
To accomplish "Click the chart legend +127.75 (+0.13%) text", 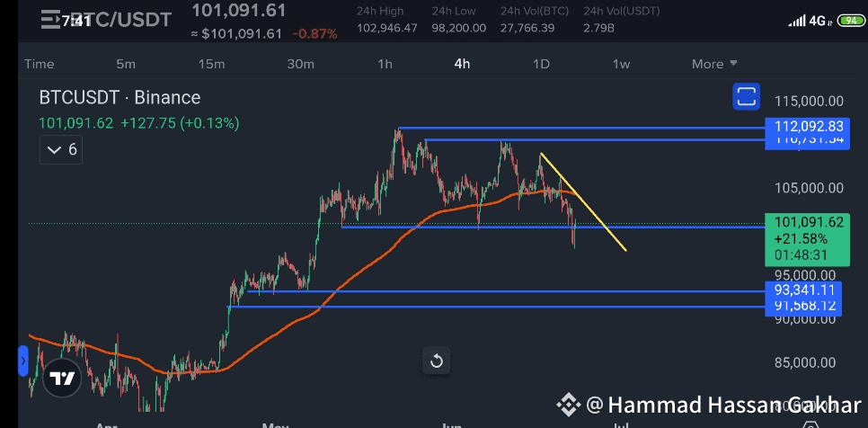I will (x=180, y=123).
